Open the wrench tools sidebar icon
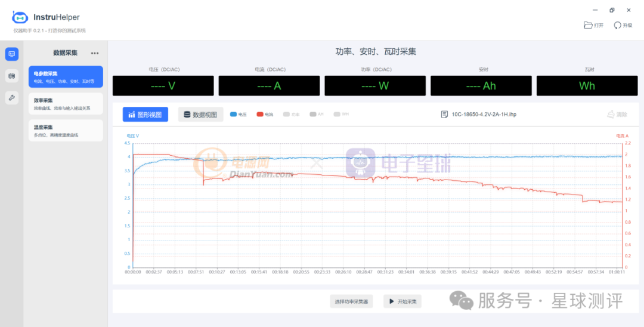The image size is (644, 327). [12, 98]
